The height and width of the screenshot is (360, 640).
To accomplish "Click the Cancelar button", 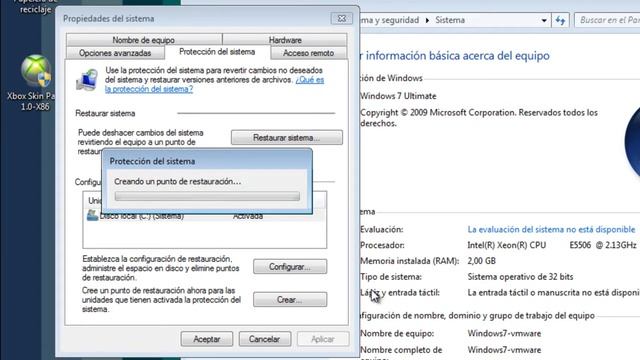I will tap(264, 339).
